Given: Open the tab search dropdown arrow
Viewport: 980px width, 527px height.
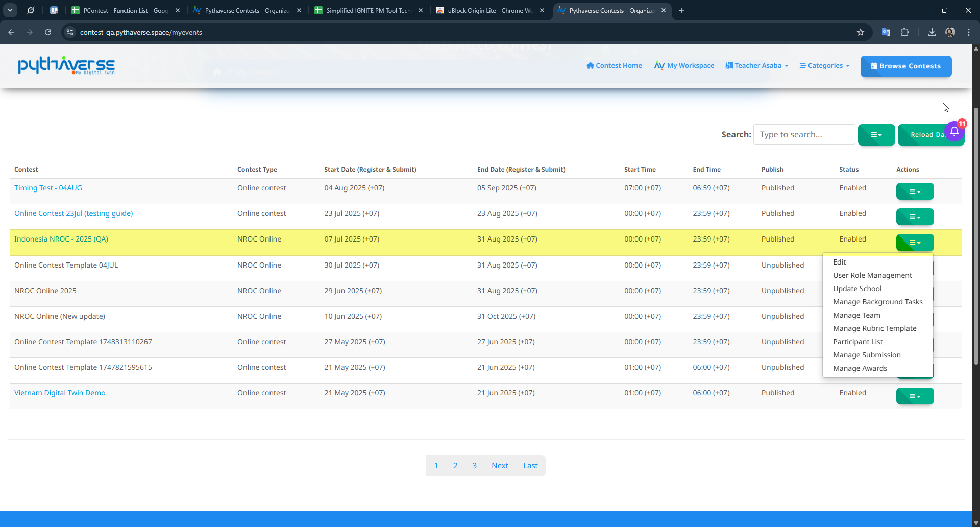Looking at the screenshot, I should coord(10,10).
